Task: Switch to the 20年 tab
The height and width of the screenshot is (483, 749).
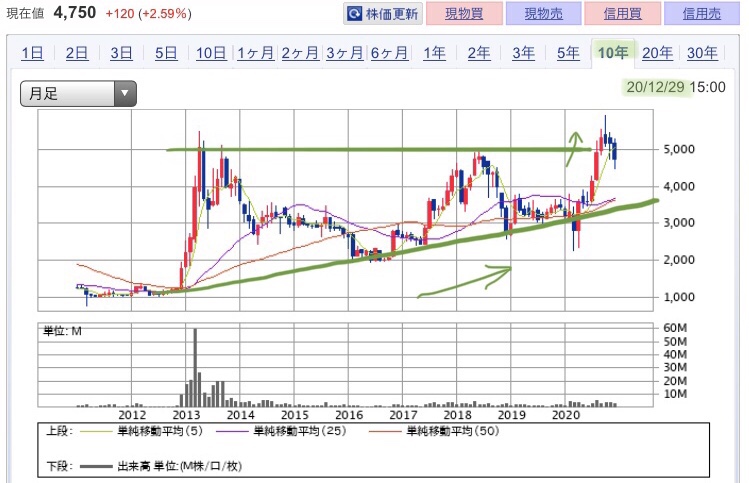Action: pyautogui.click(x=657, y=54)
